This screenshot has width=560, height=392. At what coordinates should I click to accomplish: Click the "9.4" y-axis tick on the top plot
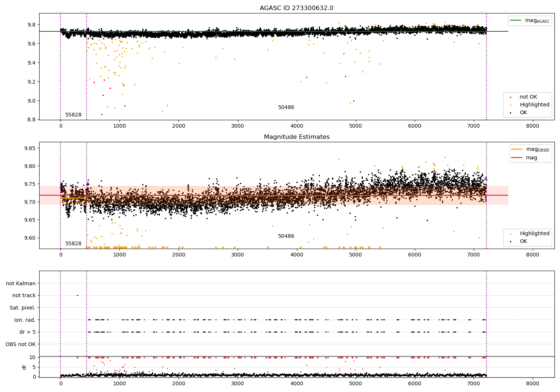32,63
